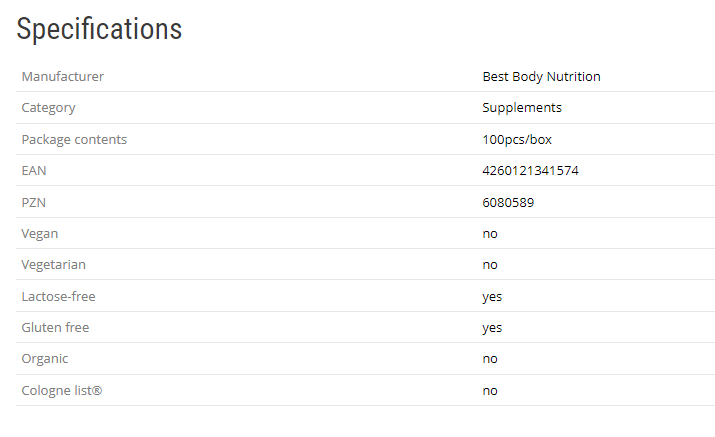Click the 100pcs/box package value
The width and height of the screenshot is (715, 437).
click(517, 139)
